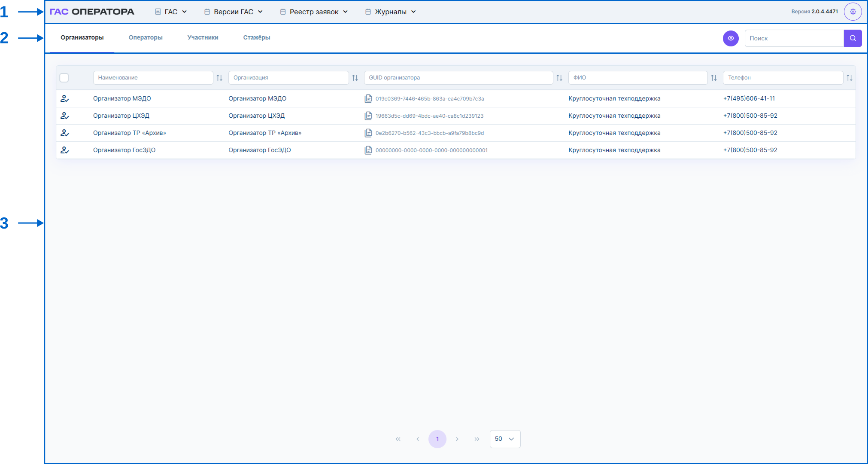
Task: Click name cell Организатор ТР «Архив»
Action: click(130, 133)
